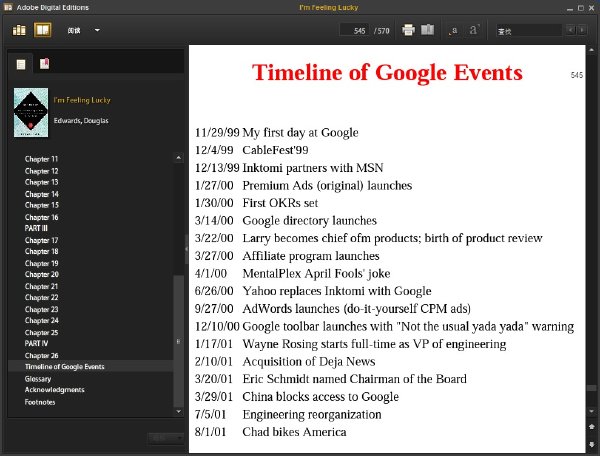This screenshot has height=456, width=600.
Task: Open Chapter 19 in contents
Action: [41, 263]
